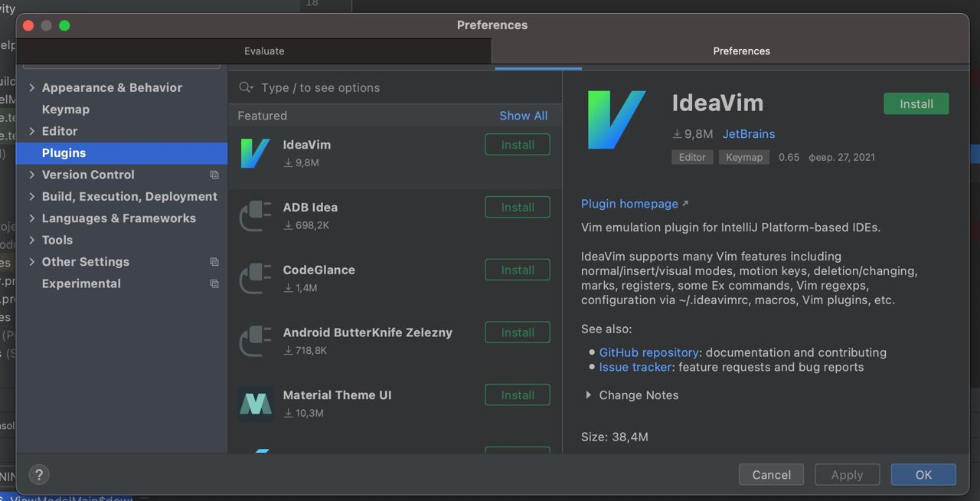
Task: Click the IdeaVim plugin icon in the list
Action: 255,153
